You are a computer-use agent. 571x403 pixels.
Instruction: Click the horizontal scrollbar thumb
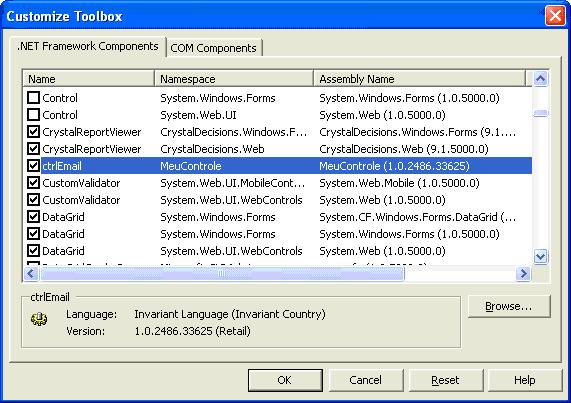[x=222, y=273]
